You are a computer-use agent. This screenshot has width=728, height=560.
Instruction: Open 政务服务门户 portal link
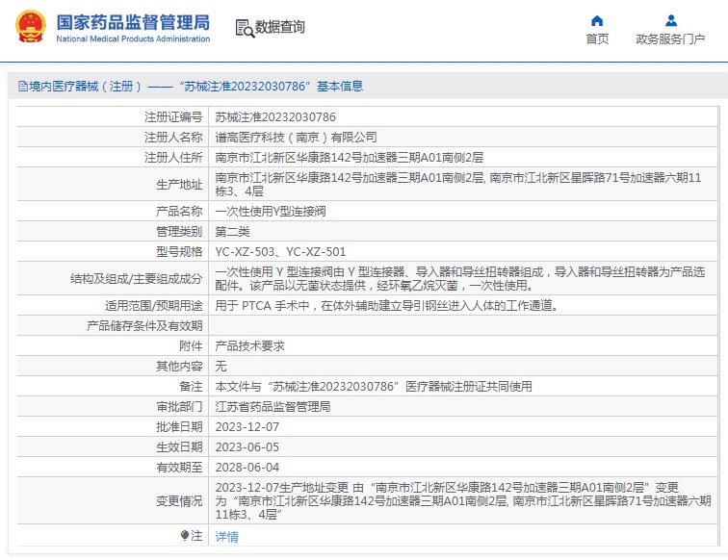670,39
